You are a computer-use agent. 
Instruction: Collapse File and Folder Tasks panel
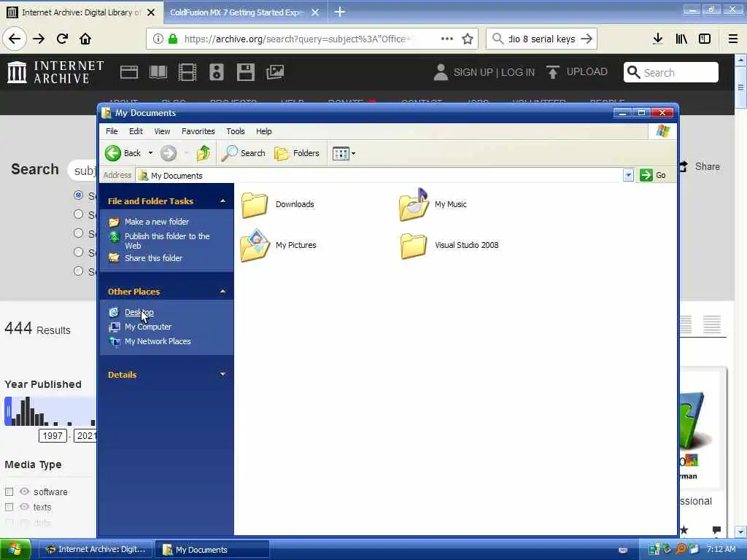222,201
